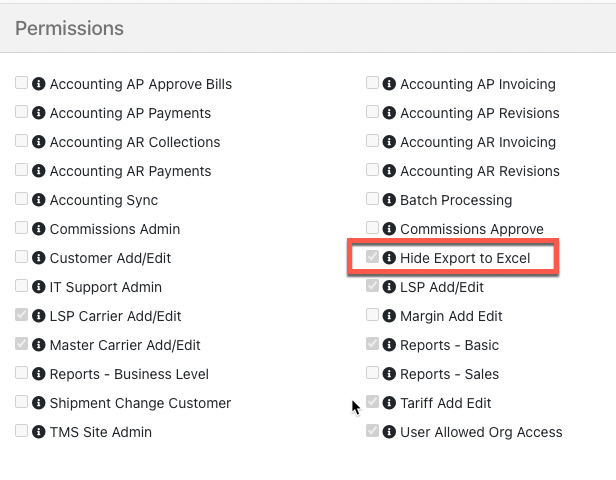Enable the Accounting AP Payments checkbox
Viewport: 616px width, 480px height.
coord(22,112)
